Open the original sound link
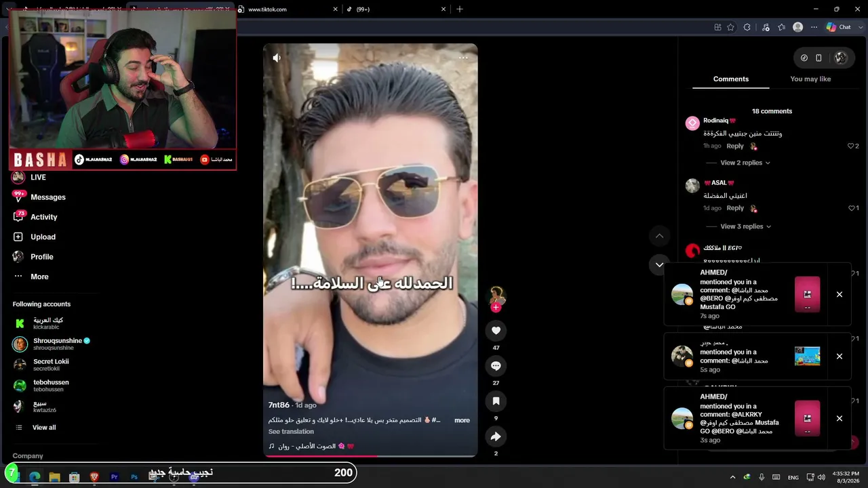Screen dimensions: 868x488 tap(312, 446)
